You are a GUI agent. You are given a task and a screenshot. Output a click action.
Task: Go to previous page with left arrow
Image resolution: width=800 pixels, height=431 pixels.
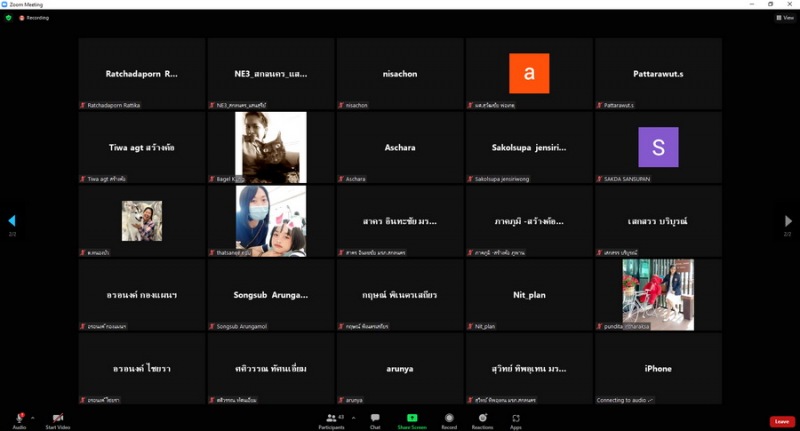click(x=12, y=220)
